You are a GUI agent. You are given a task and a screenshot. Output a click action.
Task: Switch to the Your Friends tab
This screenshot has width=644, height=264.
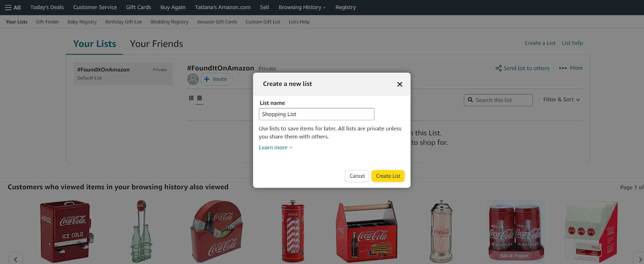pos(156,44)
